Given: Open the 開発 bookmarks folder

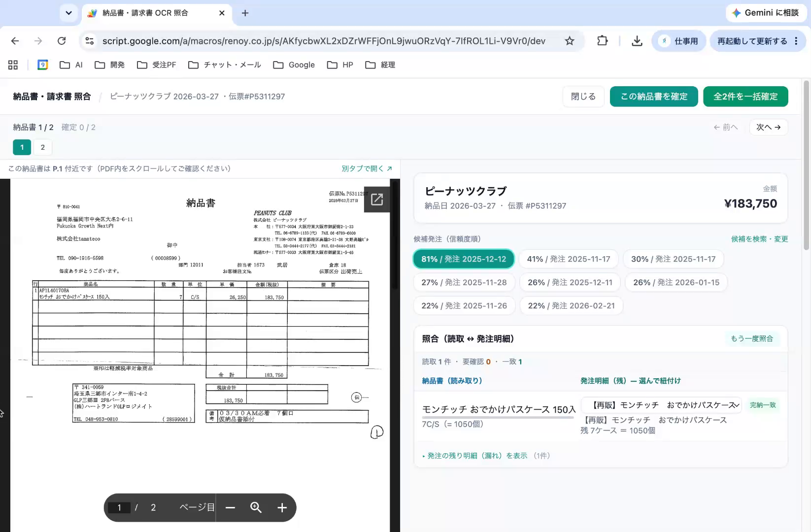Looking at the screenshot, I should [x=109, y=65].
